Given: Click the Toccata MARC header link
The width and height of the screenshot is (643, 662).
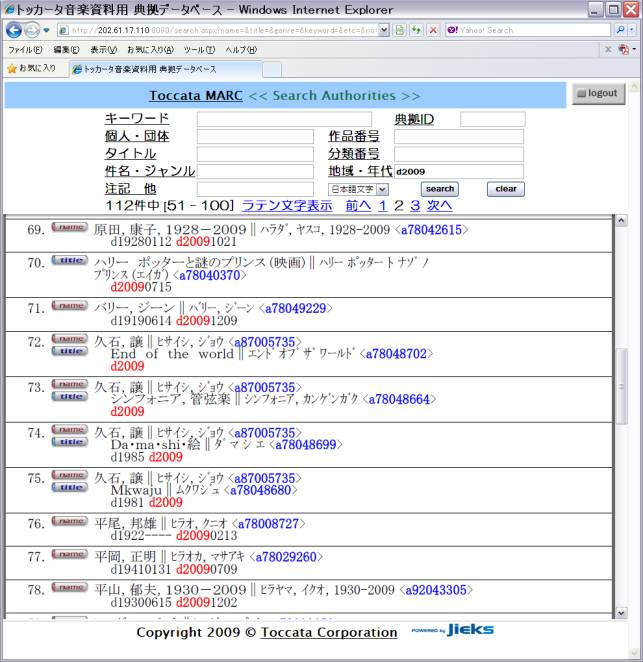Looking at the screenshot, I should (x=196, y=95).
